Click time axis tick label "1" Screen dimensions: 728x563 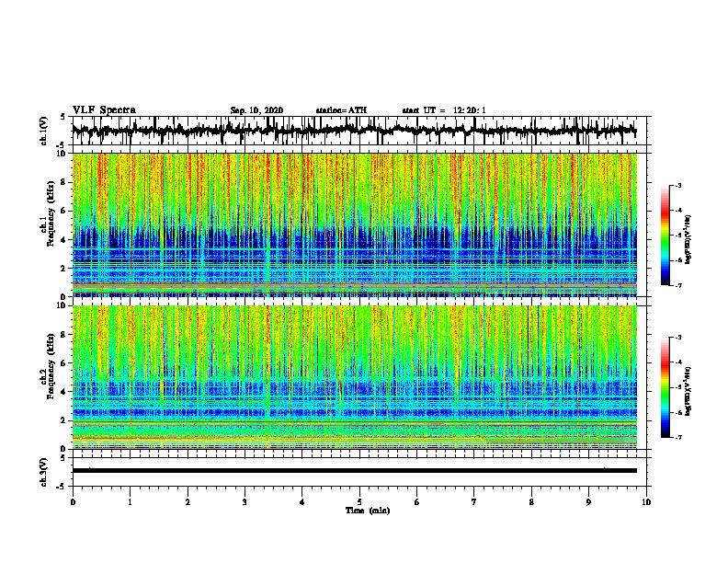point(130,501)
